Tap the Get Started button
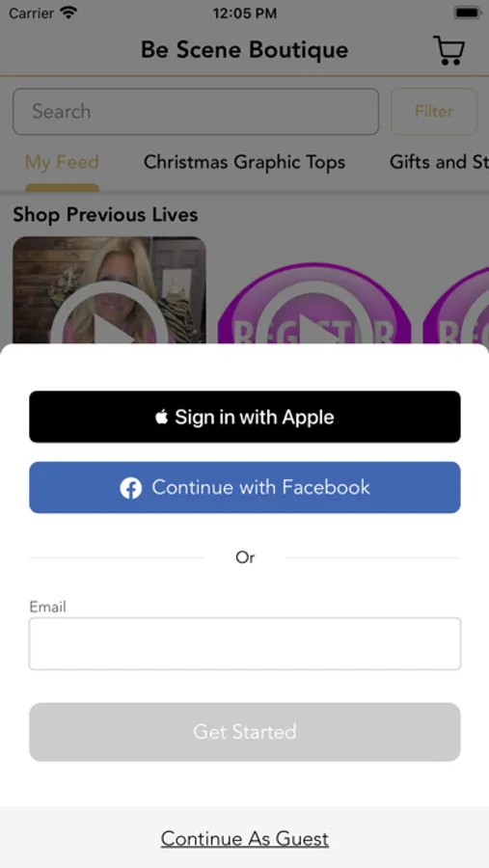This screenshot has width=489, height=868. coord(245,732)
